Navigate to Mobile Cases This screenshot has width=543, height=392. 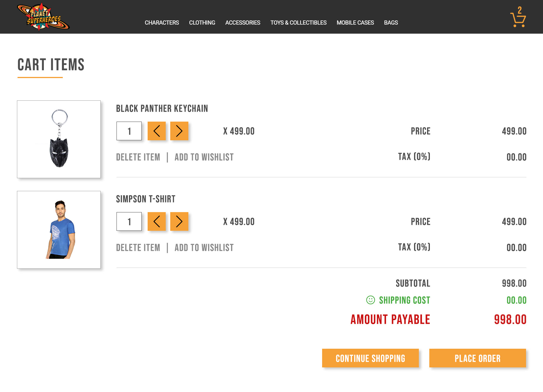click(x=355, y=23)
